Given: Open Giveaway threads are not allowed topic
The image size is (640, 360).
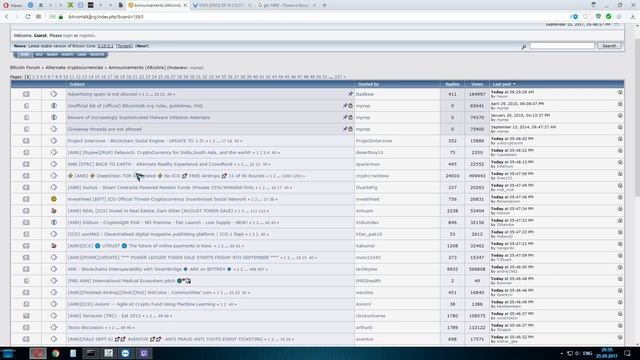Looking at the screenshot, I should [x=104, y=129].
